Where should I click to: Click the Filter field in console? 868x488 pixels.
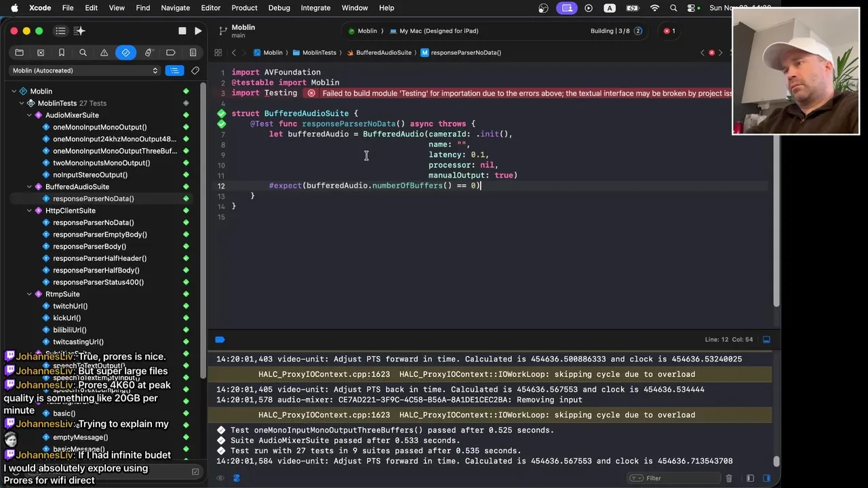(x=675, y=478)
